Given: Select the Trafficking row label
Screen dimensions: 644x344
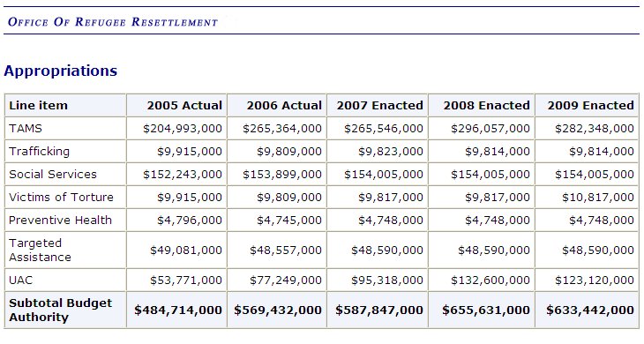Looking at the screenshot, I should [x=39, y=152].
